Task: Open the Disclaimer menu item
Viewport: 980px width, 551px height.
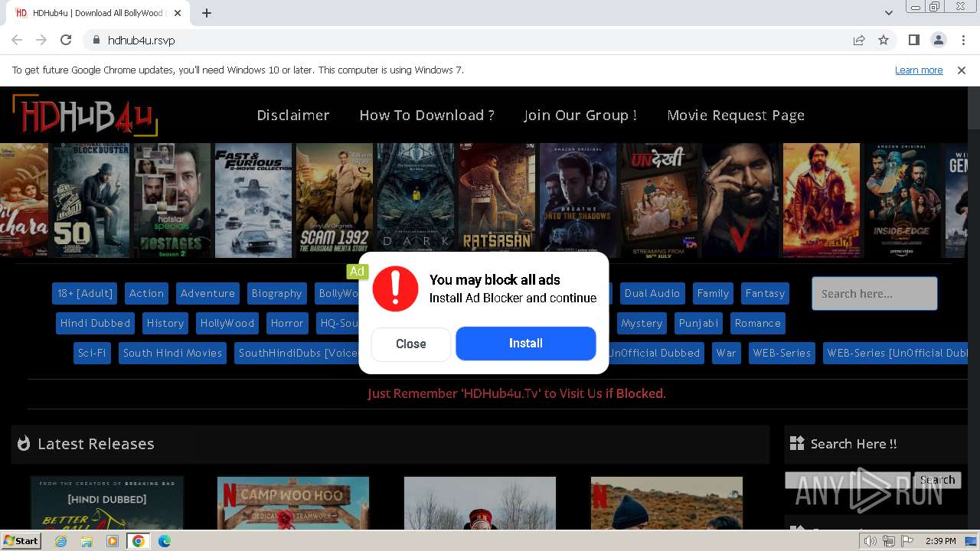Action: tap(293, 115)
